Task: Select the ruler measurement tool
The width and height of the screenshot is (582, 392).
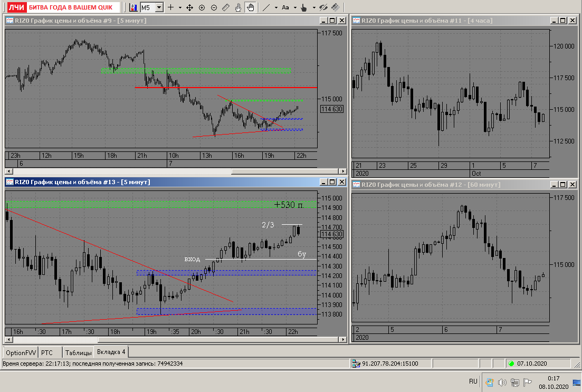Action: 226,7
